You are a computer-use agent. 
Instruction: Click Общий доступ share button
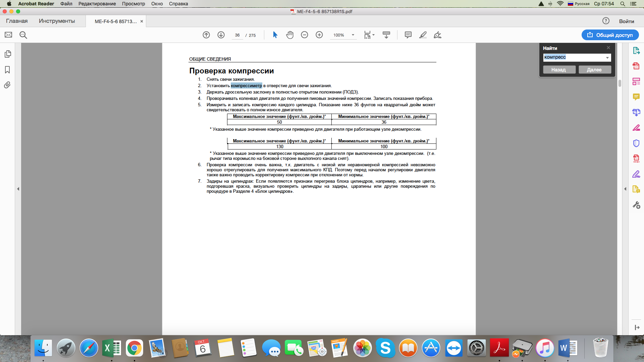(610, 35)
